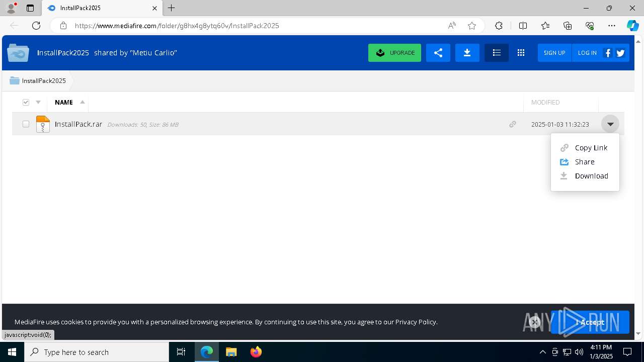Screen dimensions: 644x362
Task: Click the green UPGRADE button
Action: pyautogui.click(x=394, y=53)
